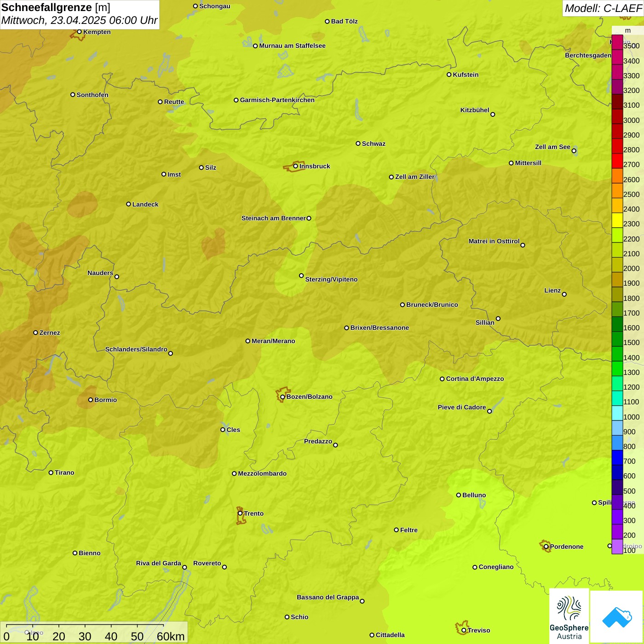The width and height of the screenshot is (644, 644).
Task: Click the Zernez marker dot
Action: click(x=36, y=333)
